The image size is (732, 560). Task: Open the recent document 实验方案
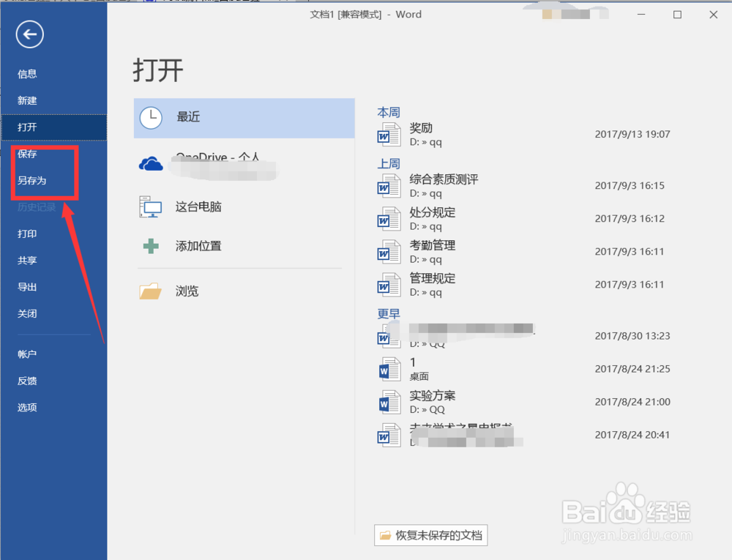tap(433, 396)
